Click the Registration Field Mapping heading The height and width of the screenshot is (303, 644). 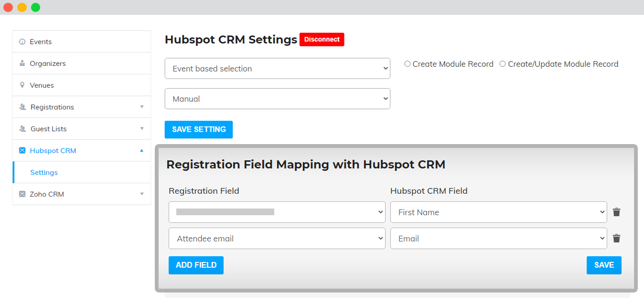306,165
